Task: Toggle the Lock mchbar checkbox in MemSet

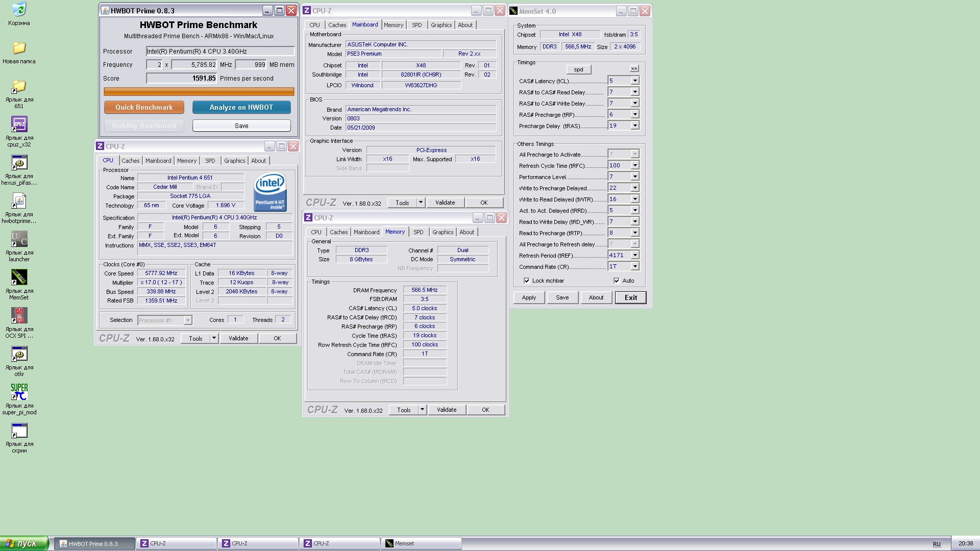Action: pos(527,281)
